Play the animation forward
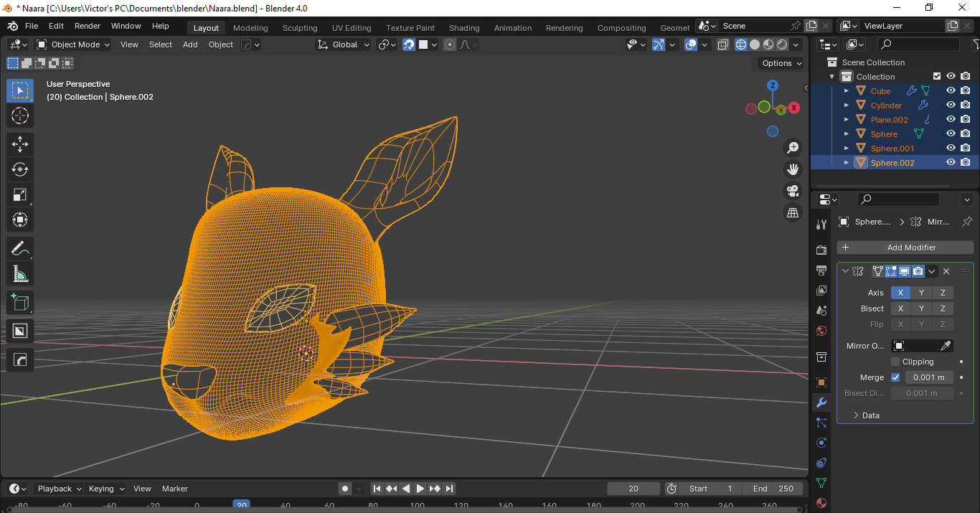Viewport: 980px width, 513px height. [x=420, y=489]
